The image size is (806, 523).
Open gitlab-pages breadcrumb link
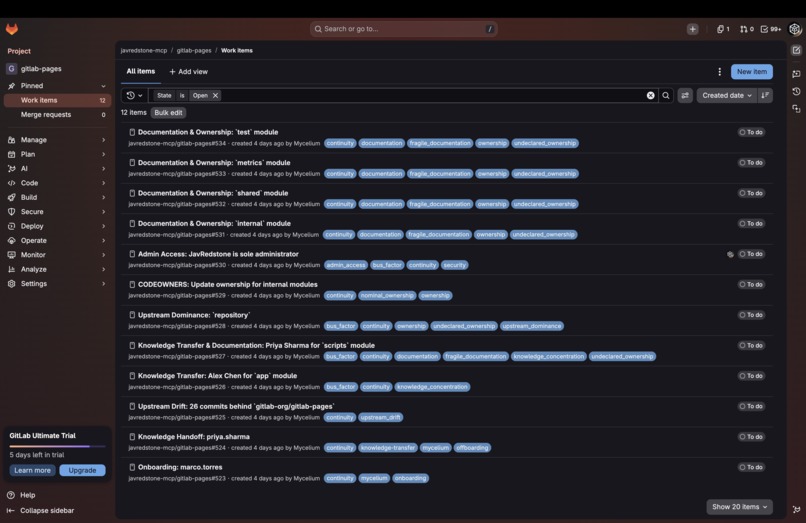[x=194, y=50]
